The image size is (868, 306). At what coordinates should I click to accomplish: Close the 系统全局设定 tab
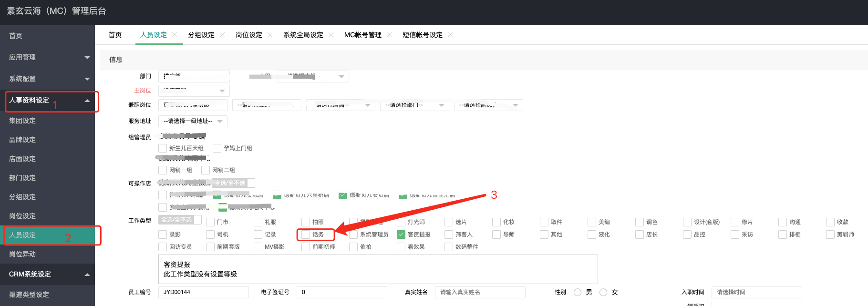tap(331, 35)
